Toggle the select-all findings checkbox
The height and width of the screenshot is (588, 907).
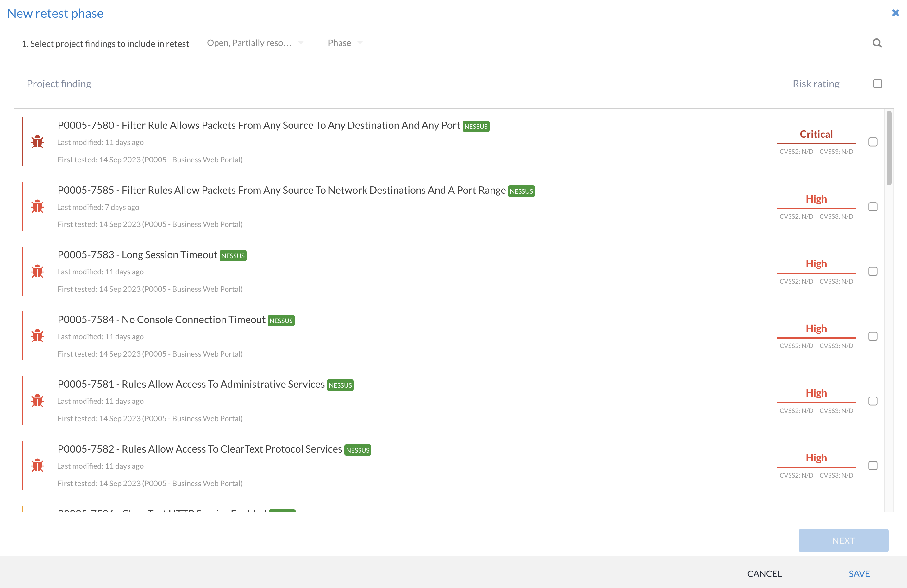coord(877,84)
